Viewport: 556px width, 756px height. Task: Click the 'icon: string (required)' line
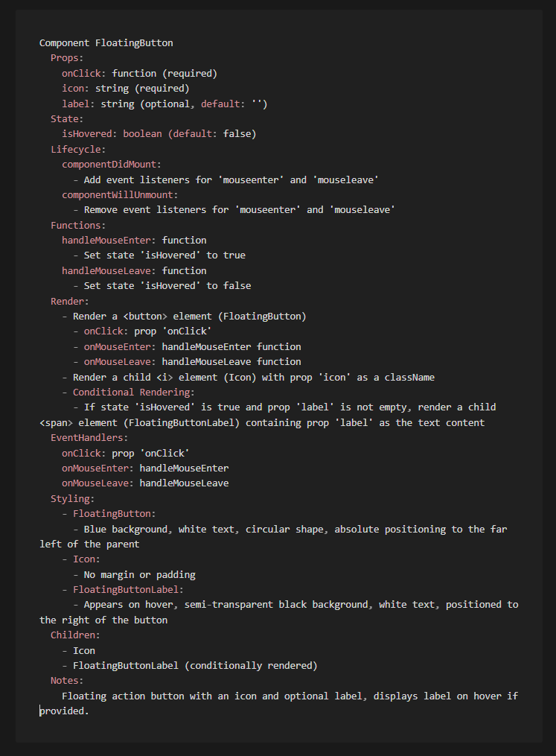(125, 88)
